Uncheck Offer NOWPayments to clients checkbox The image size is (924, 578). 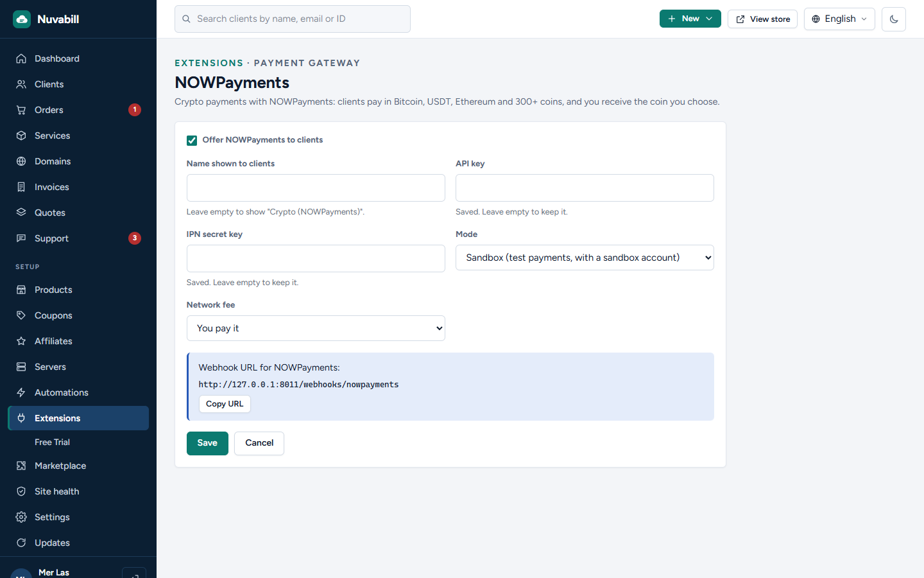[192, 141]
